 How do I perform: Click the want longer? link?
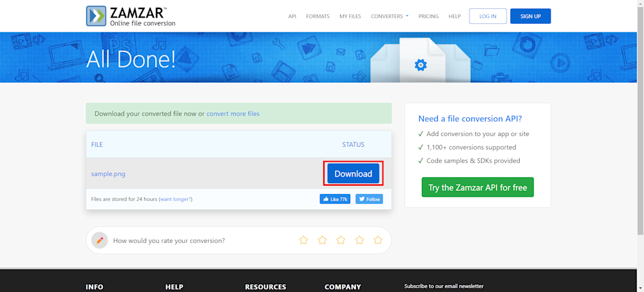pyautogui.click(x=176, y=199)
